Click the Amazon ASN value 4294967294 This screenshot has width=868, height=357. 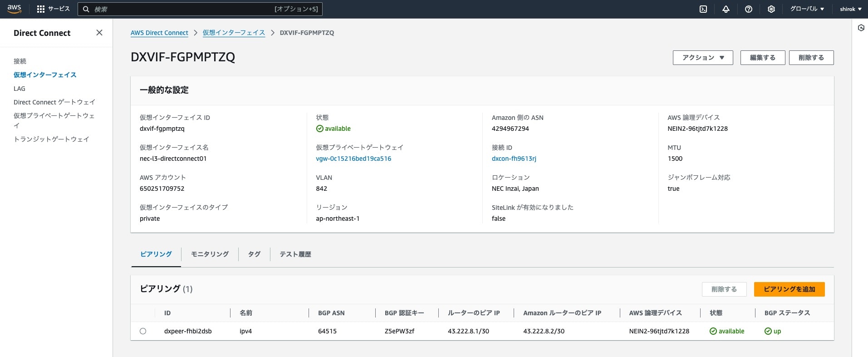[x=510, y=129]
